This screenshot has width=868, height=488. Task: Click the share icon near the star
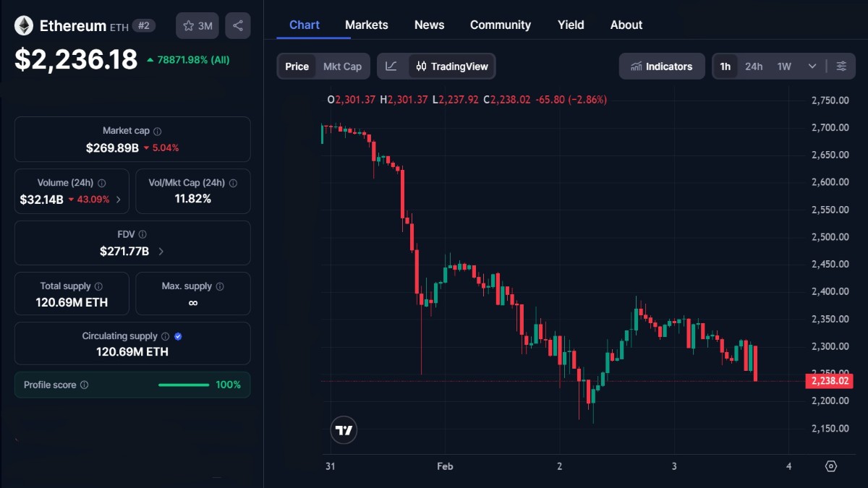point(237,25)
